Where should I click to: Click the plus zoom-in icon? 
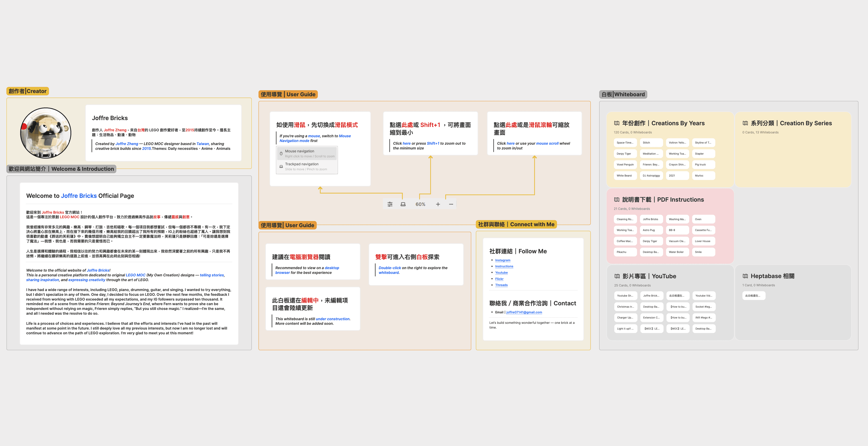438,204
